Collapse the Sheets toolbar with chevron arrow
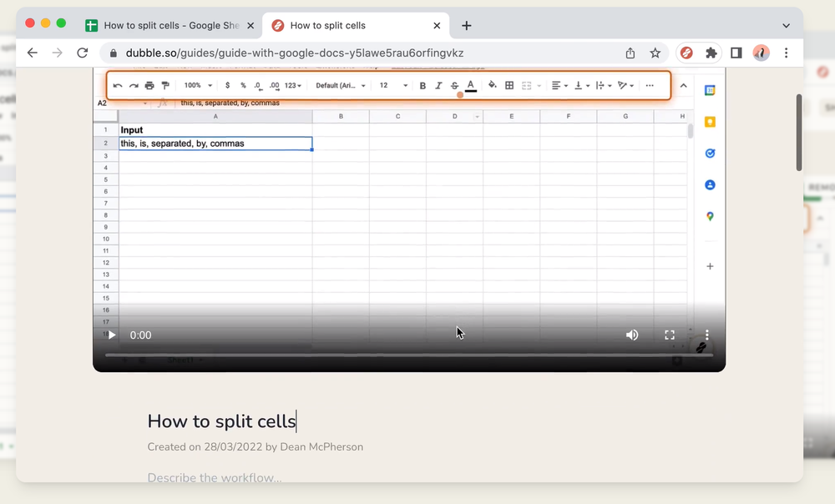 pyautogui.click(x=683, y=86)
